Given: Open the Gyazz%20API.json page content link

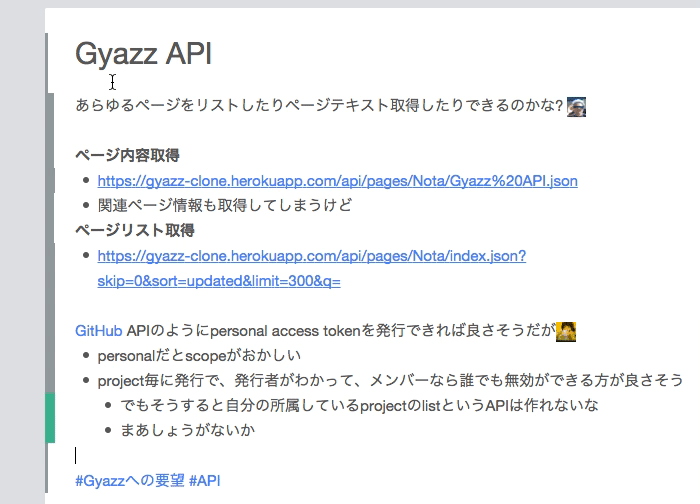Looking at the screenshot, I should 338,181.
